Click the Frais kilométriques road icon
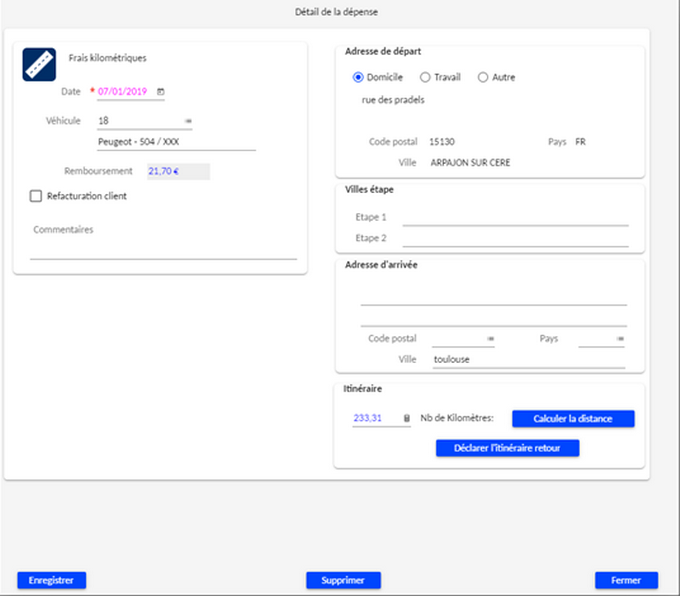The image size is (680, 596). [39, 64]
